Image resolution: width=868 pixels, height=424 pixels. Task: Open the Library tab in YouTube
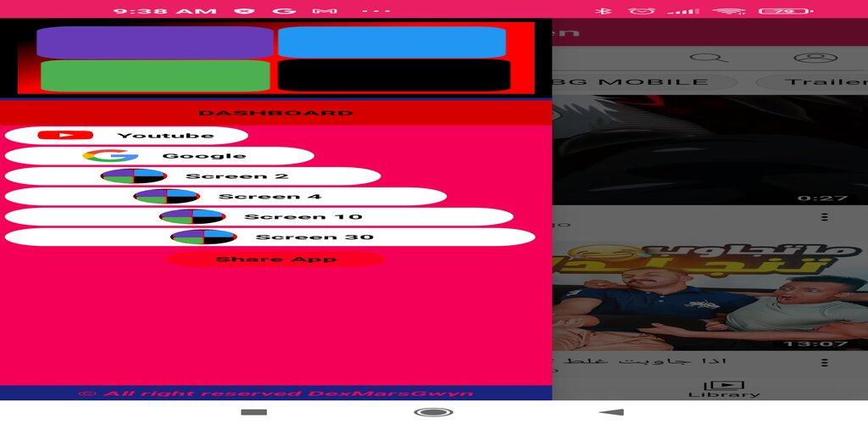click(724, 389)
